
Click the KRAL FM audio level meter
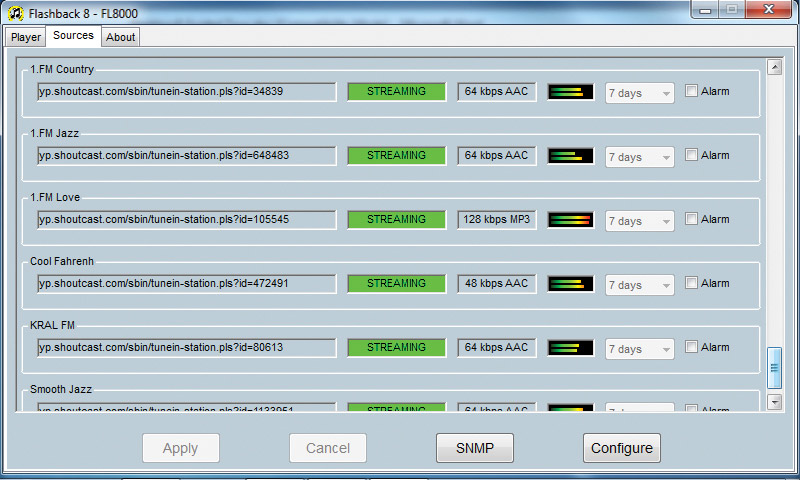[x=571, y=348]
